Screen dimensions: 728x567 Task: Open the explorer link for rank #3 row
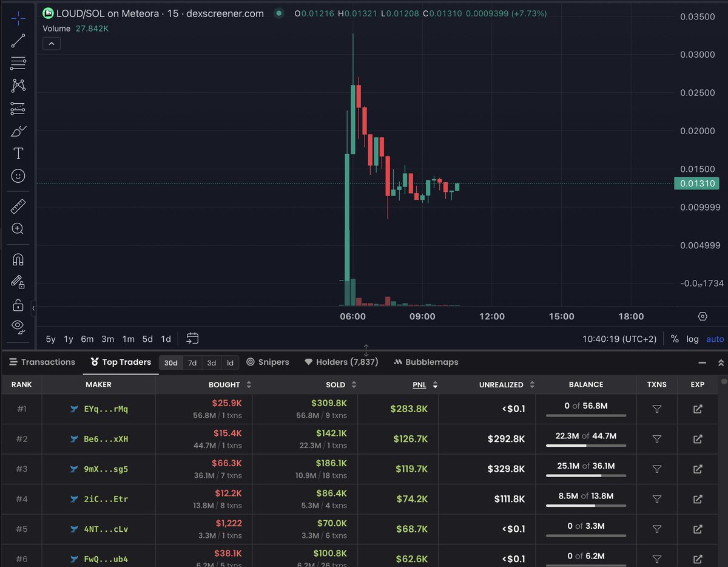point(698,469)
